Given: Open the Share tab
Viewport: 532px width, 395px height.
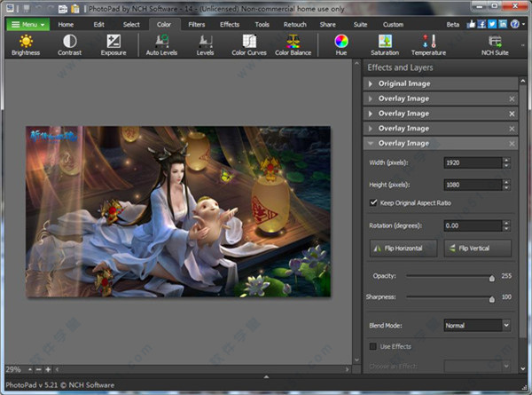Looking at the screenshot, I should click(x=328, y=25).
